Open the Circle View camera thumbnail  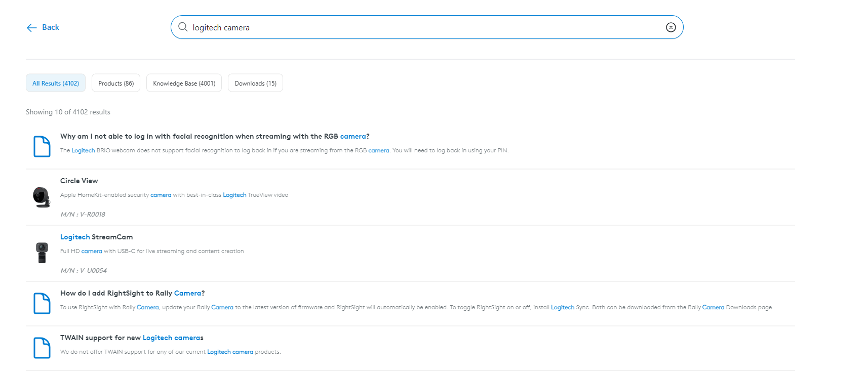click(x=42, y=197)
